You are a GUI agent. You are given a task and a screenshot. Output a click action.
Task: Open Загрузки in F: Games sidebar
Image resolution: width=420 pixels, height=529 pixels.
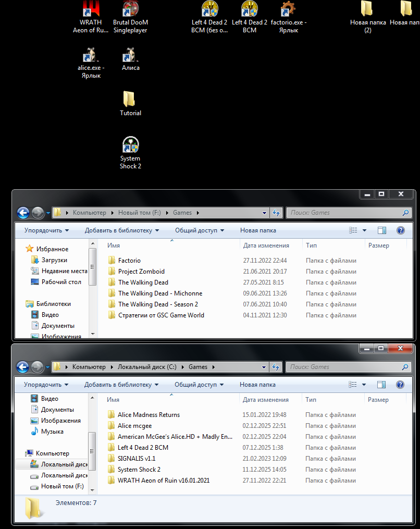[50, 260]
